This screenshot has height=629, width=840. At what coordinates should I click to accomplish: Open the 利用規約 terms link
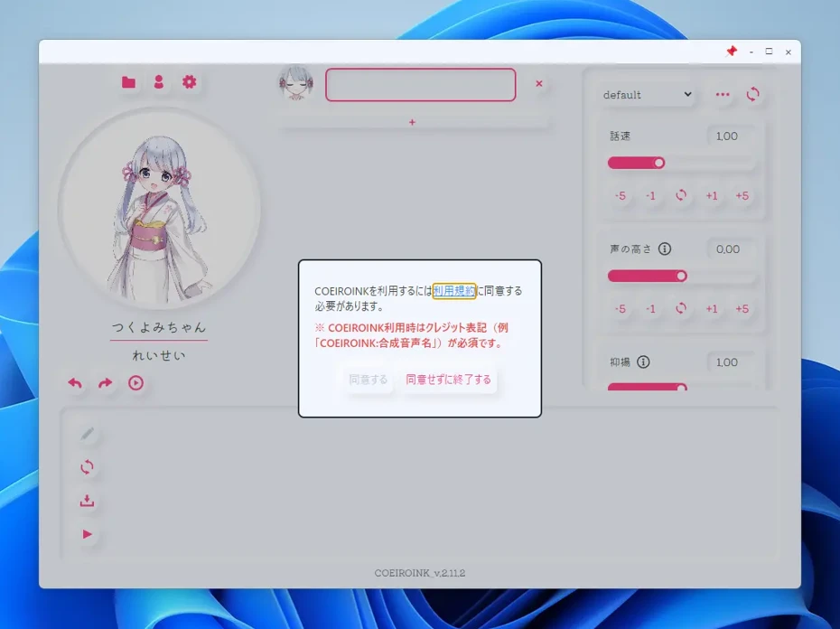point(454,291)
